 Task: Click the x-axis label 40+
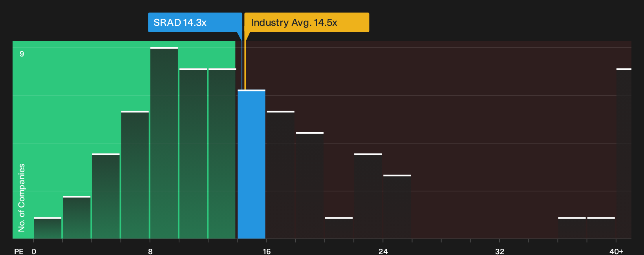[616, 251]
